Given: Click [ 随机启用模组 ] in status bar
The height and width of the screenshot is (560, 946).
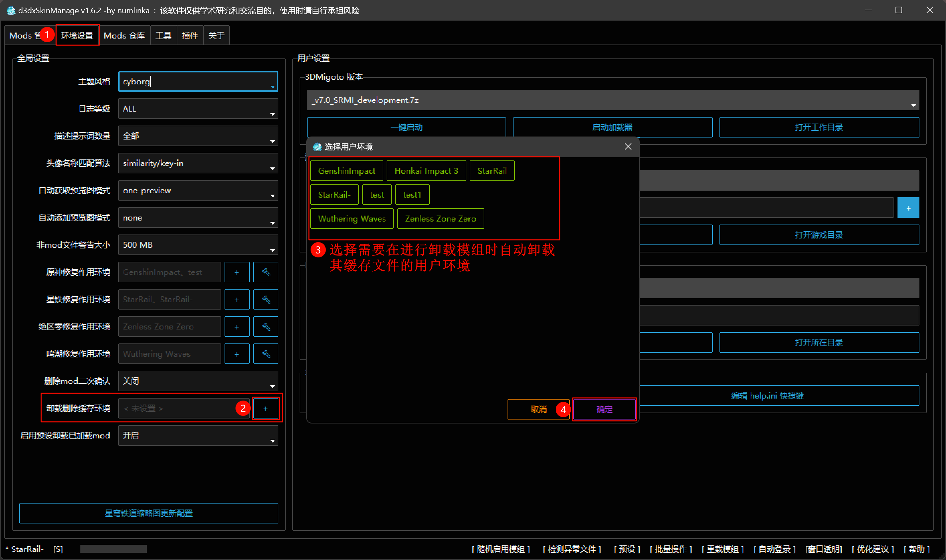Looking at the screenshot, I should 501,549.
